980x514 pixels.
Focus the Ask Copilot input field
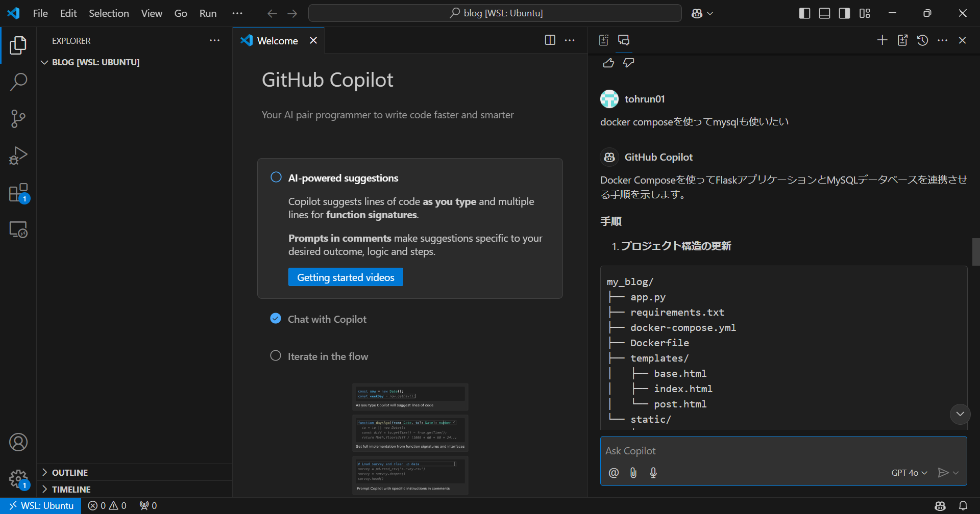tap(783, 451)
